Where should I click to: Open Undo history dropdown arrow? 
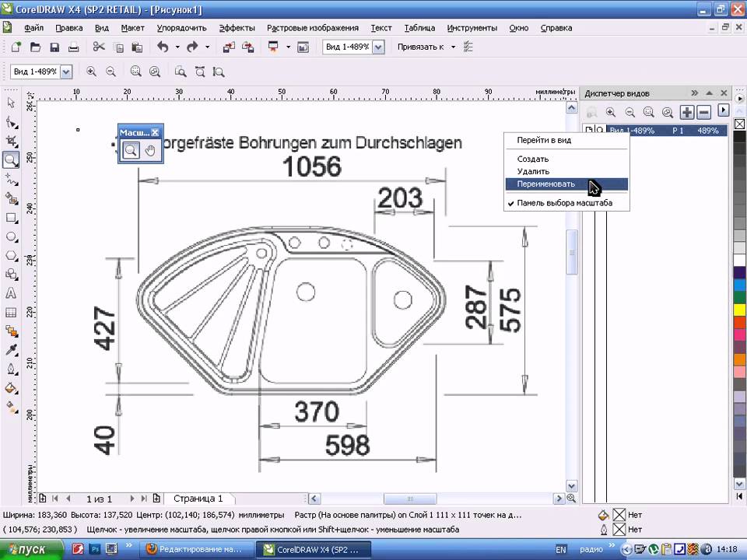click(177, 47)
